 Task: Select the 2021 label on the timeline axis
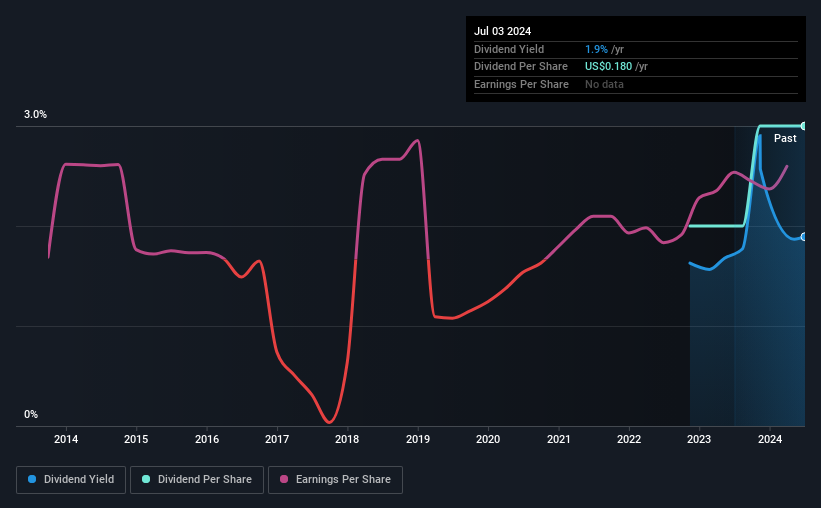click(559, 439)
